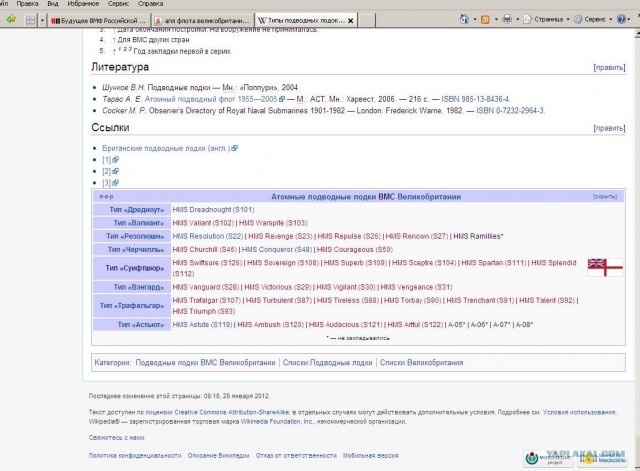Expand the tab list dropdown arrow
Image resolution: width=640 pixels, height=471 pixels.
tap(42, 20)
